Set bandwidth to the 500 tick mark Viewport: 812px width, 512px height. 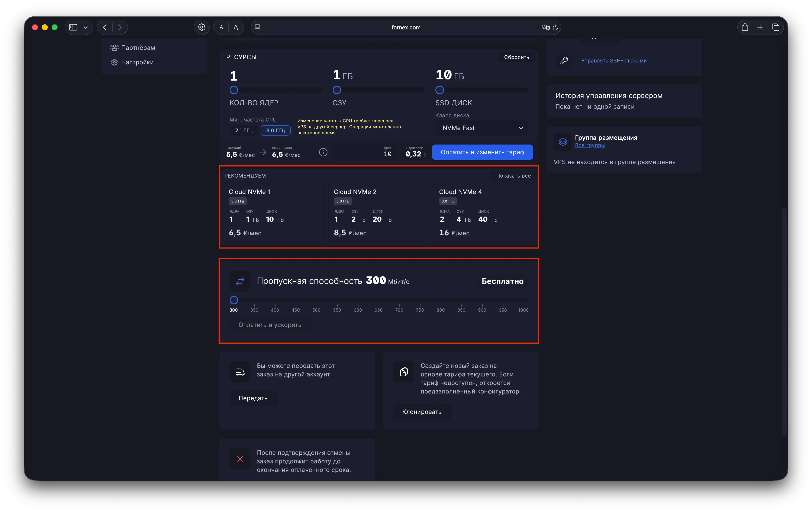[x=316, y=308]
